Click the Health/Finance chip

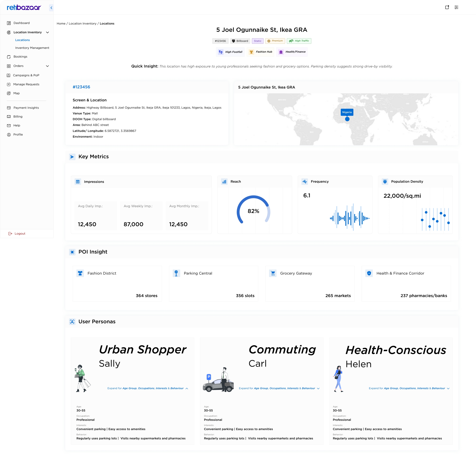click(292, 52)
